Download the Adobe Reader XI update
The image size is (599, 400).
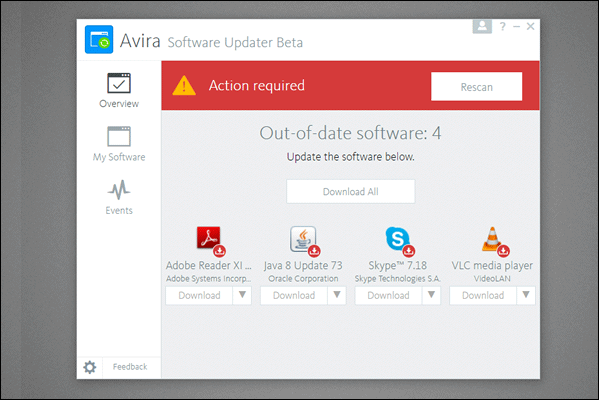point(199,295)
